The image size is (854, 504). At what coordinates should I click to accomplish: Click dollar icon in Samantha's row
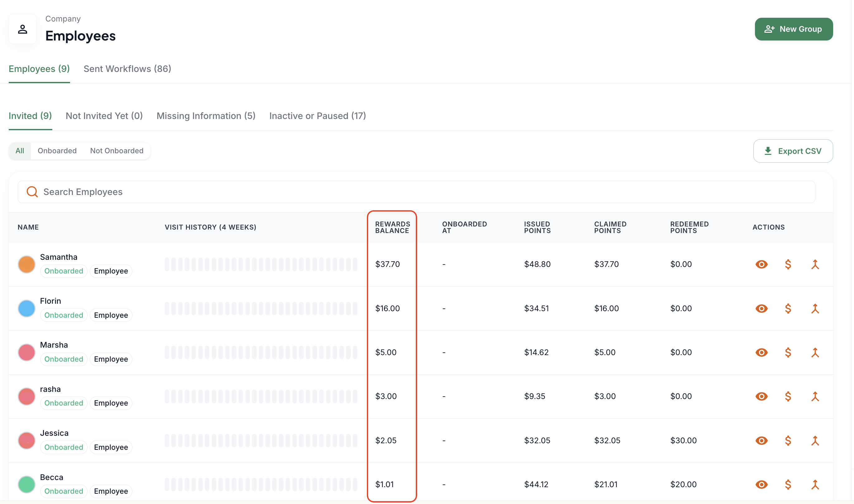(788, 264)
